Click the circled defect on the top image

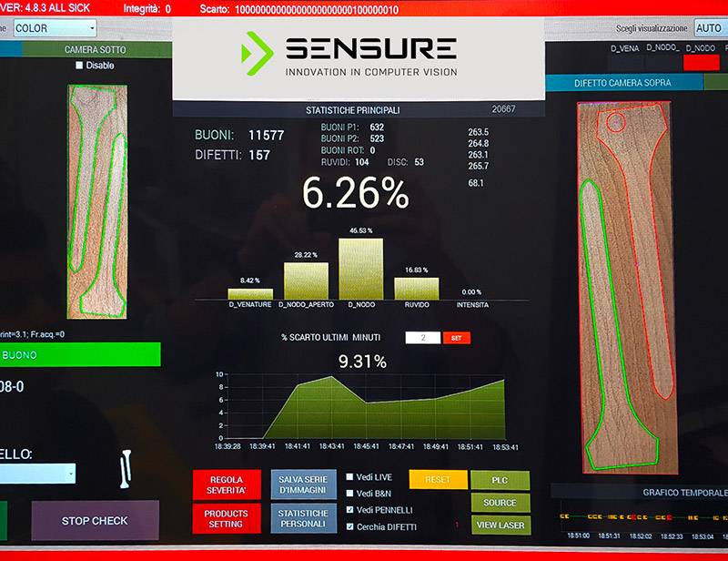point(616,122)
